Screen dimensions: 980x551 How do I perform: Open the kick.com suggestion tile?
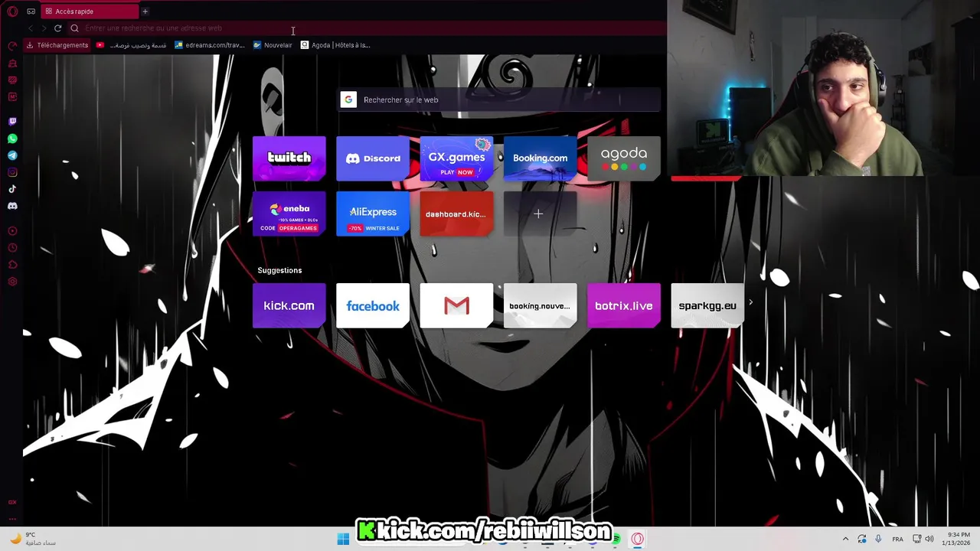click(x=289, y=305)
